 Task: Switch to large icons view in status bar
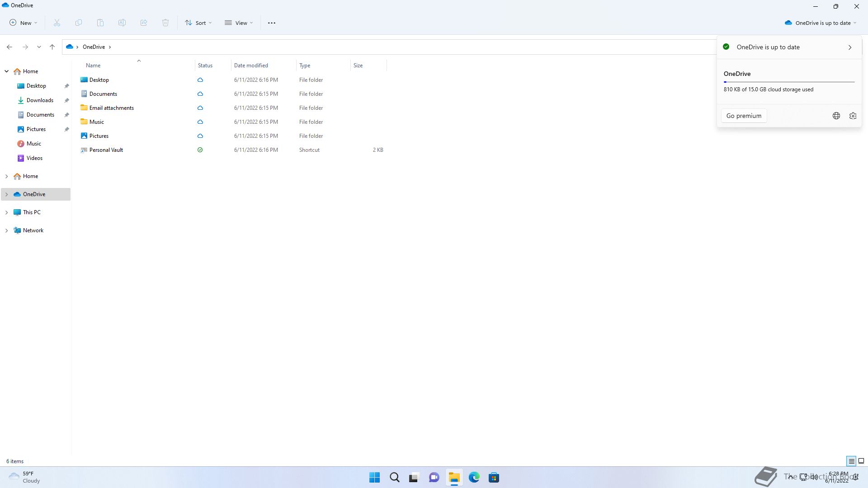(x=861, y=461)
